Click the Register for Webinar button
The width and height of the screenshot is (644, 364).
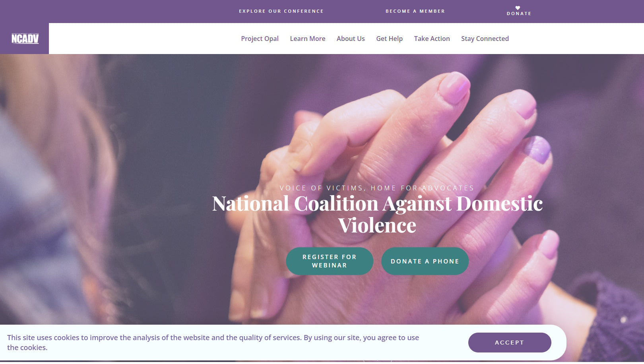click(329, 261)
